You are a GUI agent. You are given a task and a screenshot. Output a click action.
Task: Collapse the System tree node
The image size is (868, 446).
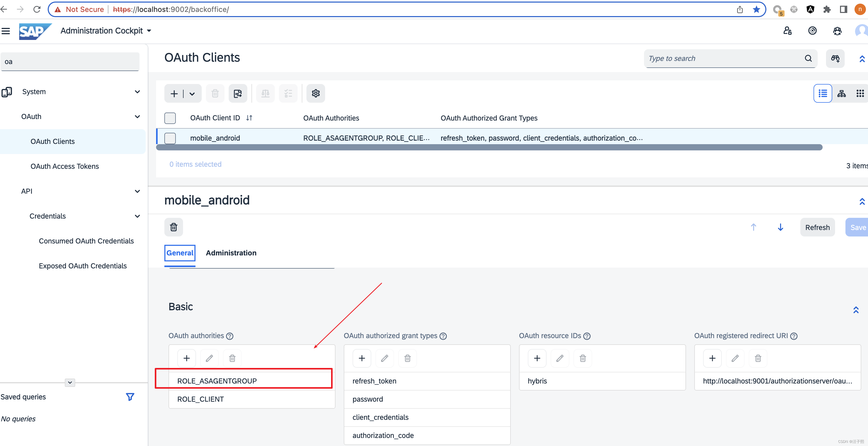coord(137,92)
